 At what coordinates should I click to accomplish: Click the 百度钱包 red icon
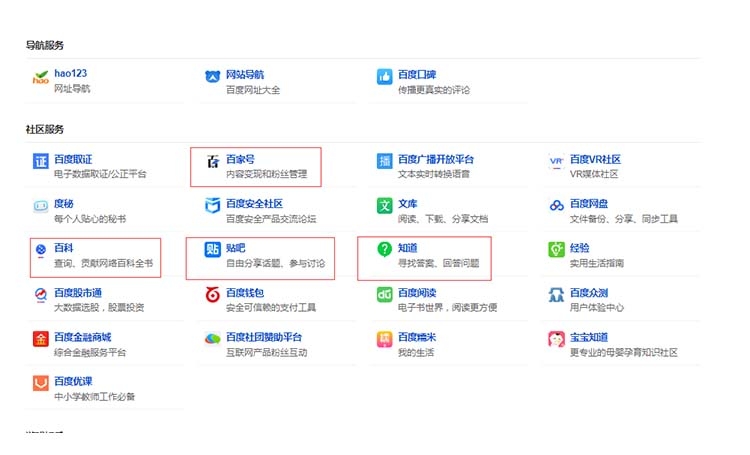click(x=212, y=294)
